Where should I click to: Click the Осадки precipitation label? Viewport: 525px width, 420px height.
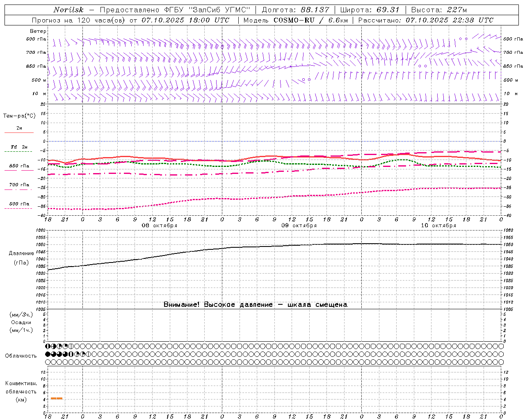pos(21,322)
